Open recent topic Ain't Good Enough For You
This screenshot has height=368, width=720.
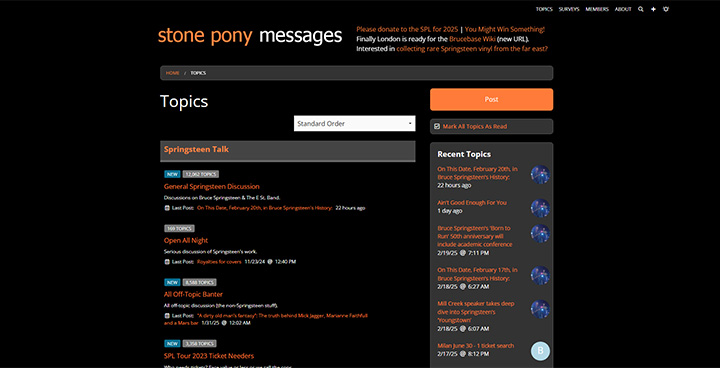coord(472,203)
